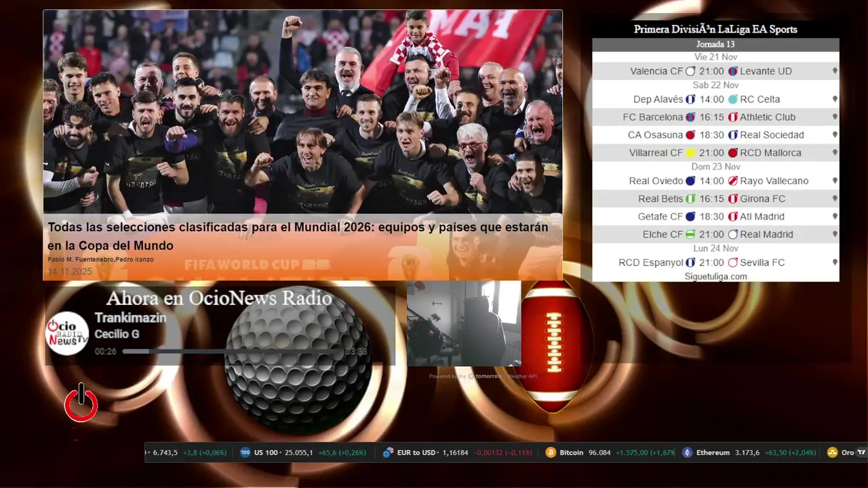Click the 'Sab 22 Nov' date row
The height and width of the screenshot is (488, 868).
coord(715,85)
